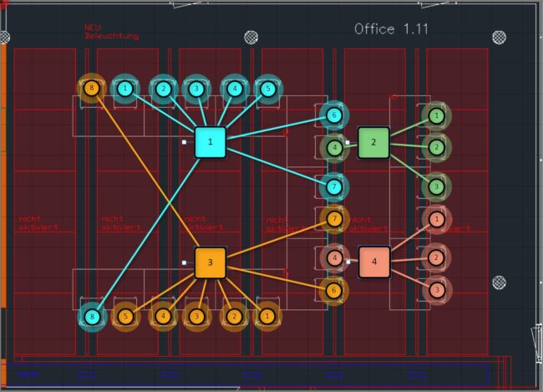Click green circle 3
This screenshot has height=392, width=543.
(x=436, y=187)
